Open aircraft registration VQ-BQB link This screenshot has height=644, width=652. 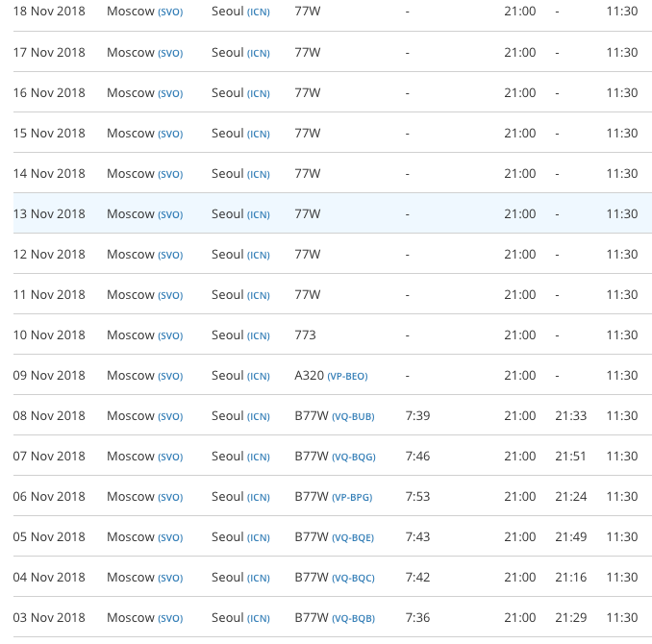tap(354, 618)
